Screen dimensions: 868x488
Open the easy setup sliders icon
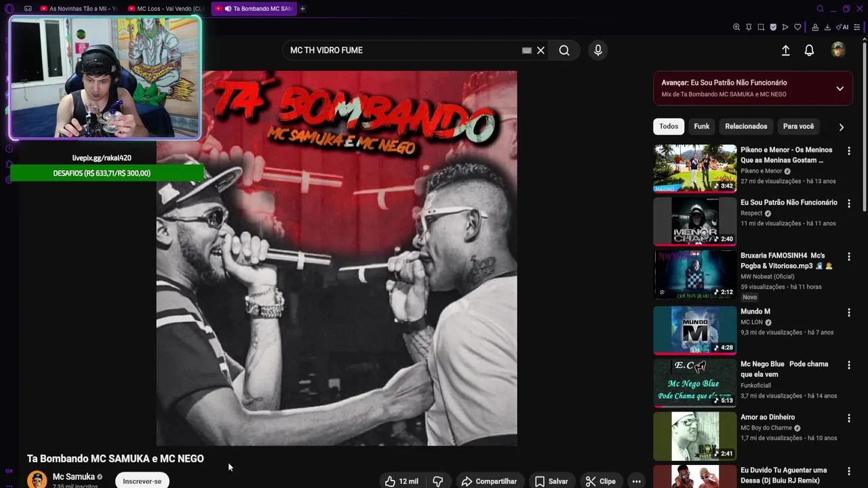pos(857,27)
